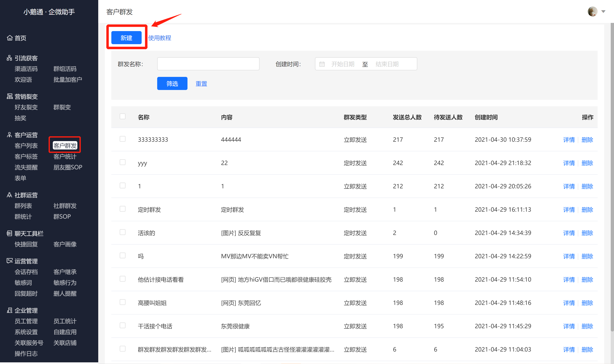Tick the checkbox for 活该的 row
The height and width of the screenshot is (364, 614).
pyautogui.click(x=123, y=232)
